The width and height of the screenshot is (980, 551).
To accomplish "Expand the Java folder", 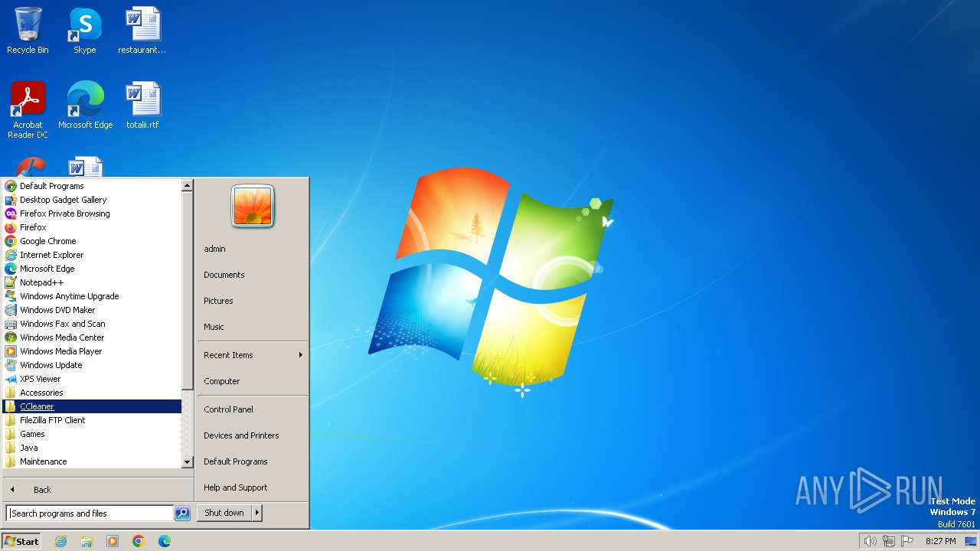I will (92, 448).
